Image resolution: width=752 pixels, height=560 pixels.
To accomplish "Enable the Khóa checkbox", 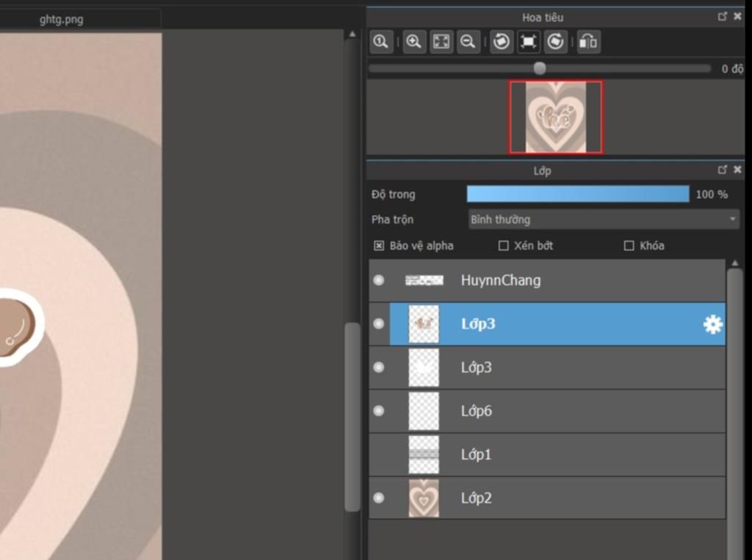I will pyautogui.click(x=629, y=246).
